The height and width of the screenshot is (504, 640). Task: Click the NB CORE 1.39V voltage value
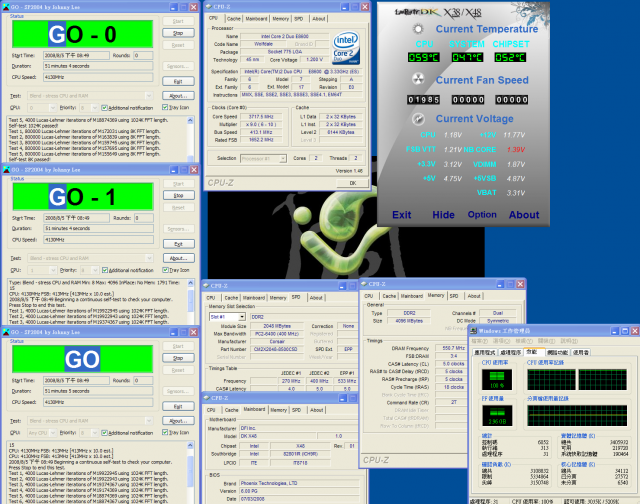click(516, 149)
